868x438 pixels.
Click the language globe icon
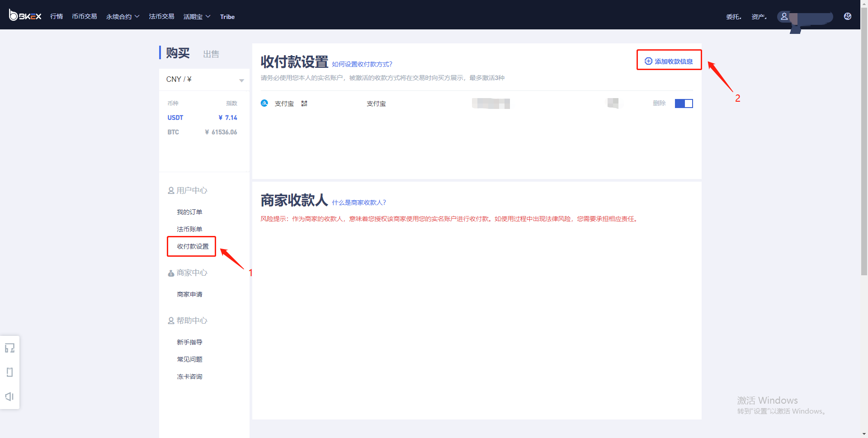click(x=848, y=16)
